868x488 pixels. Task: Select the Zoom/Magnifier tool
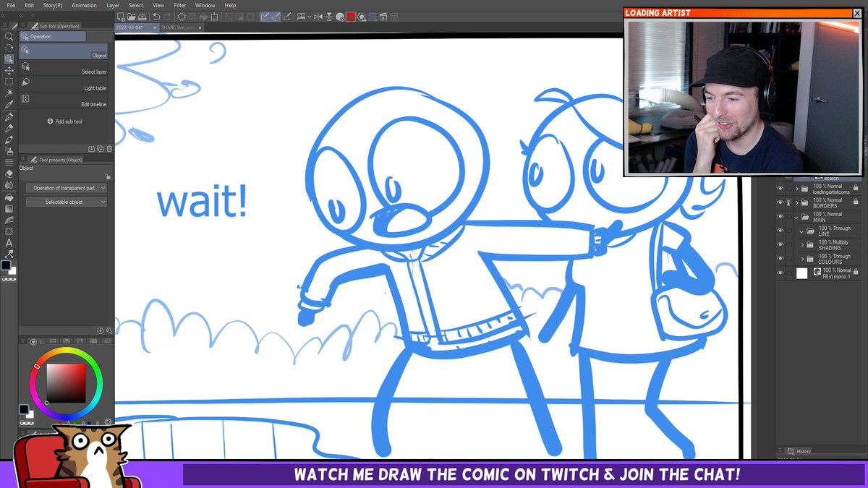click(9, 35)
